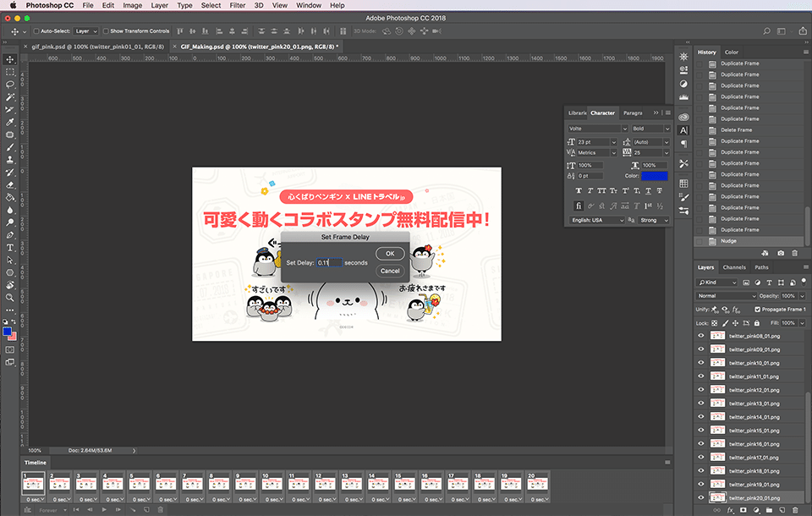Toggle Show Transform Controls checkbox

click(106, 31)
